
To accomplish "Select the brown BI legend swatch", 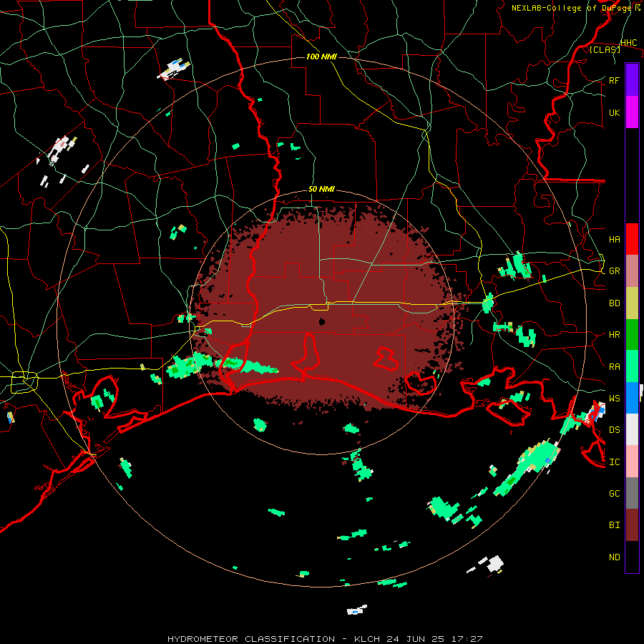I will coord(632,525).
